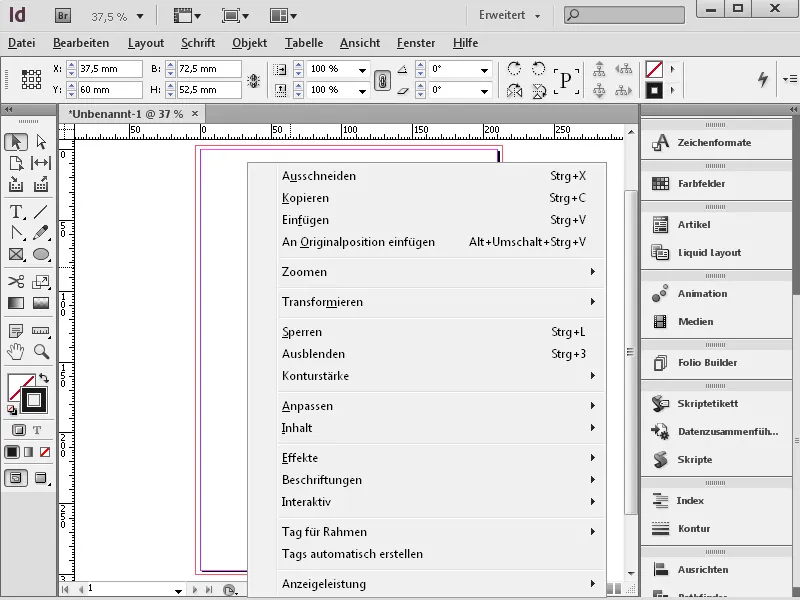Toggle constrain width and height proportions
This screenshot has width=800, height=600.
254,80
